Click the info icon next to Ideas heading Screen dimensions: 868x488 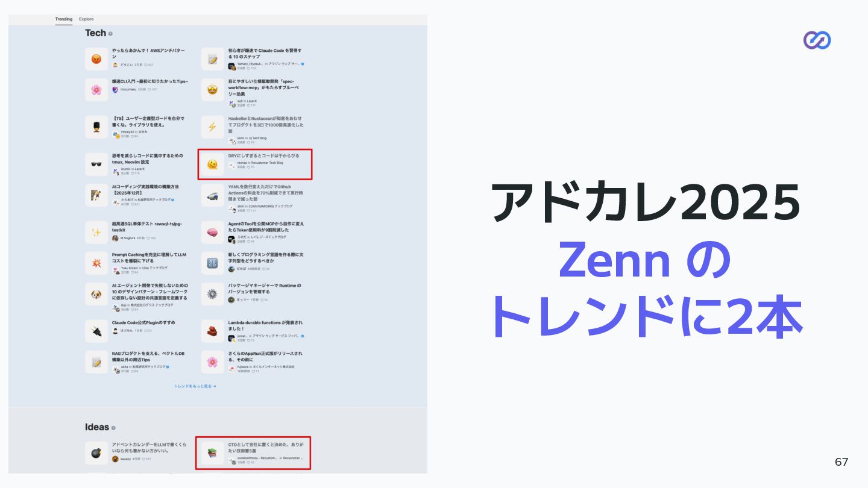tap(113, 428)
